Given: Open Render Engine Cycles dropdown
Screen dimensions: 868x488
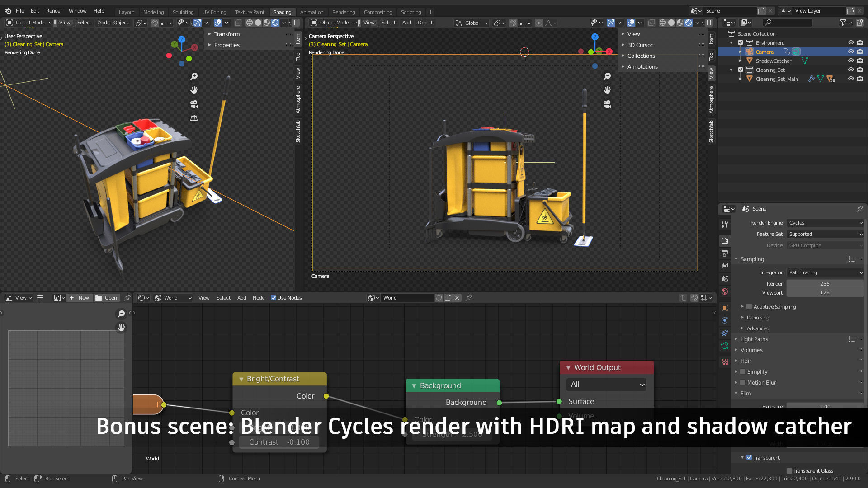Looking at the screenshot, I should coord(825,223).
